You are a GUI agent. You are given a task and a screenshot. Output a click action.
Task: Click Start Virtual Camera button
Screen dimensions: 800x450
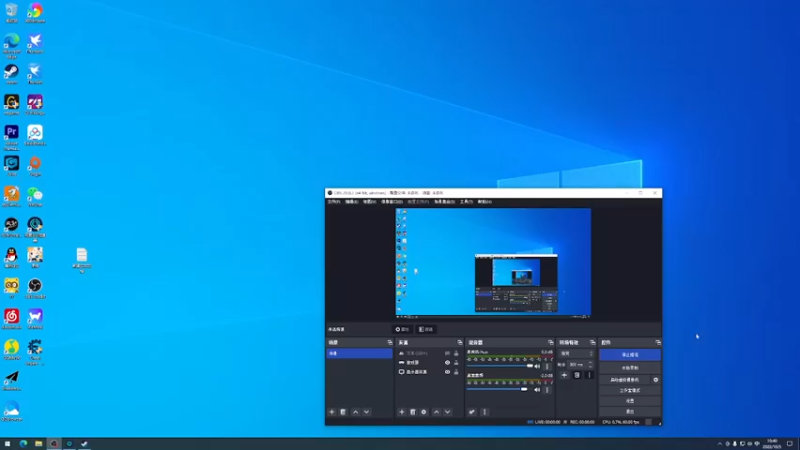(625, 380)
